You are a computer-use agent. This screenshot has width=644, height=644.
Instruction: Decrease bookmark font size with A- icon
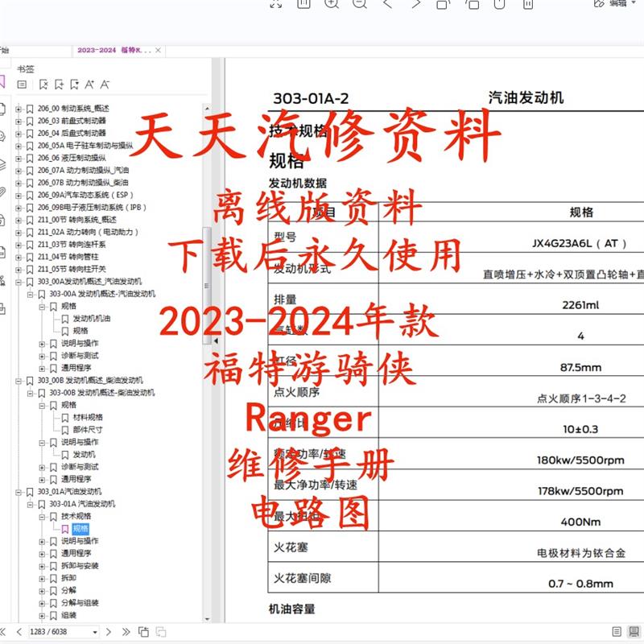(x=105, y=85)
